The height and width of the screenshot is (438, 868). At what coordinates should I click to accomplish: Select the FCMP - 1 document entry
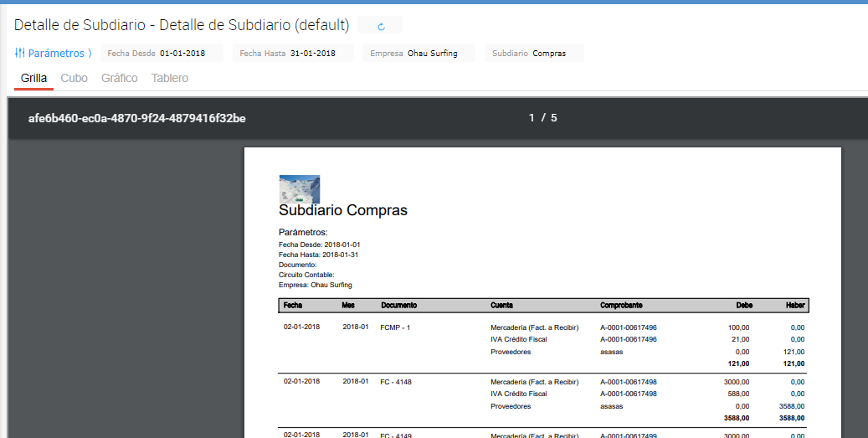pos(395,327)
